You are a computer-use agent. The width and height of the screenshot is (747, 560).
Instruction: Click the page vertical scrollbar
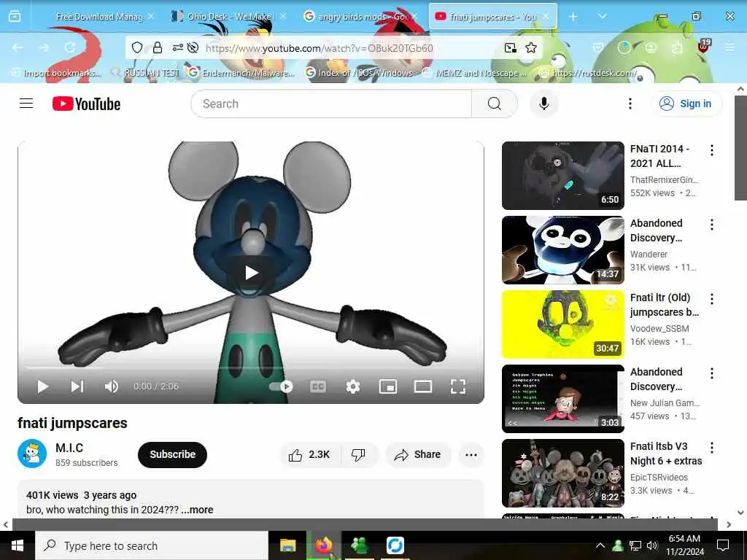tap(740, 147)
